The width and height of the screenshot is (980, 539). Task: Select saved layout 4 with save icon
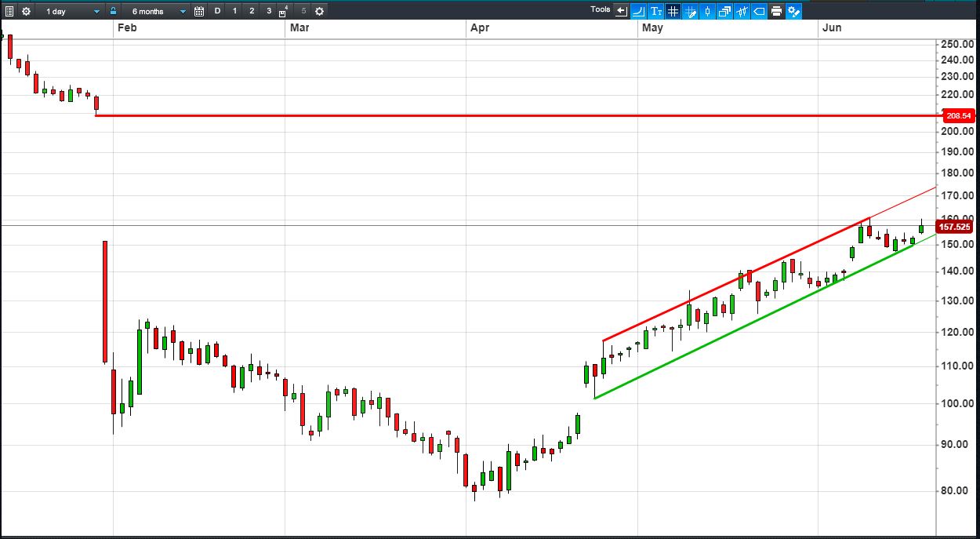tap(285, 11)
